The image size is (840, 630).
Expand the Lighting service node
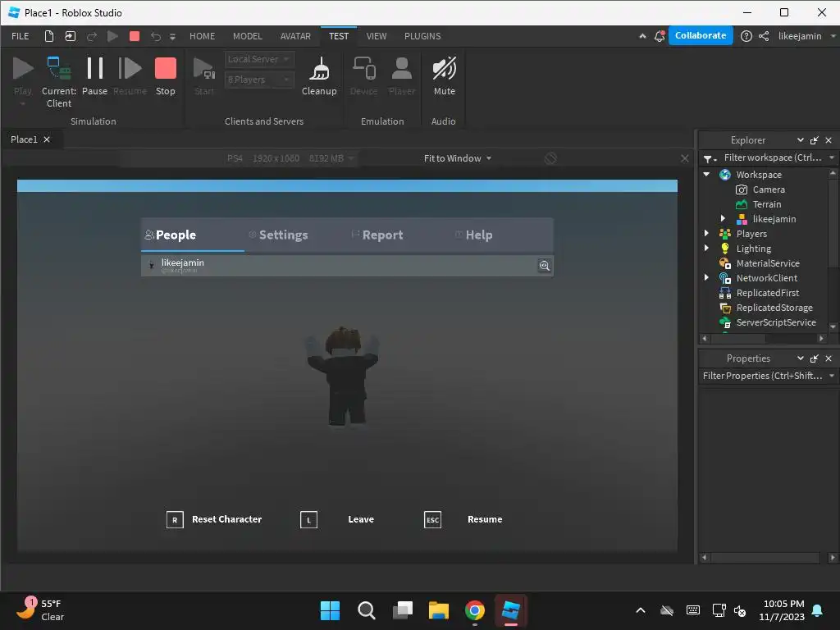coord(706,248)
